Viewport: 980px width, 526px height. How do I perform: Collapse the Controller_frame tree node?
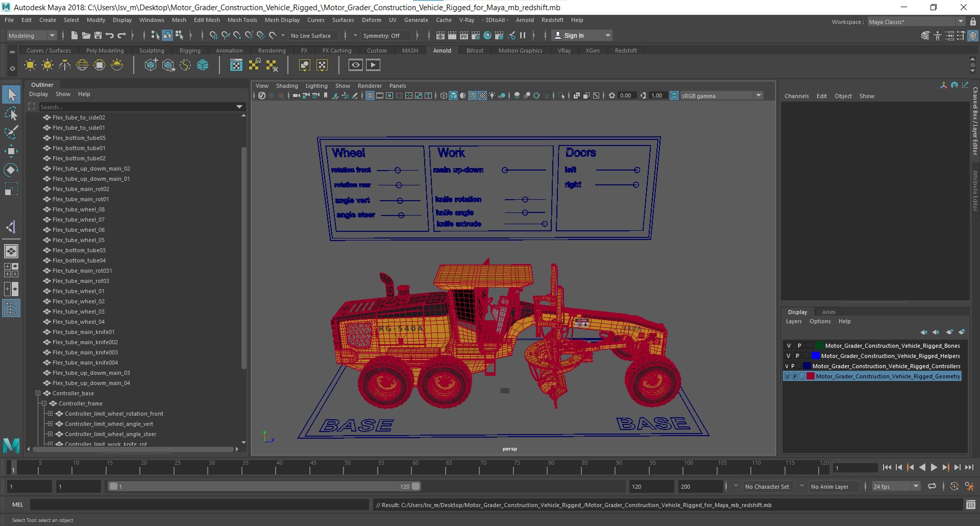click(44, 403)
